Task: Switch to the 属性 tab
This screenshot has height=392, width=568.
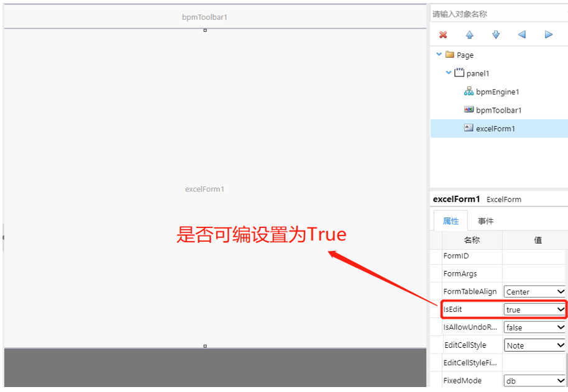Action: point(451,221)
